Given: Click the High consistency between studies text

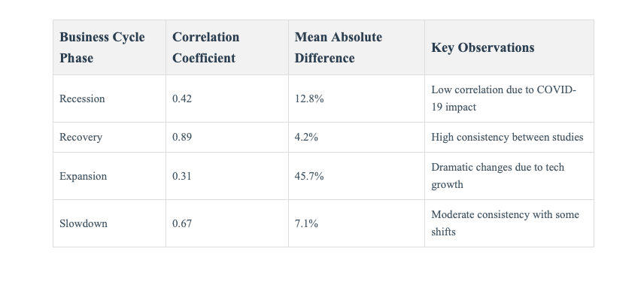Looking at the screenshot, I should (x=507, y=137).
